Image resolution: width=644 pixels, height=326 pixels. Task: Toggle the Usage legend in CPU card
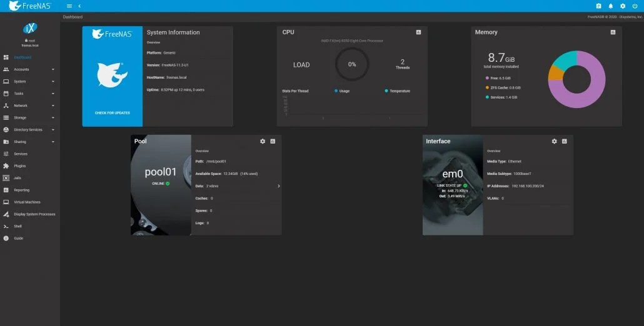coord(342,91)
